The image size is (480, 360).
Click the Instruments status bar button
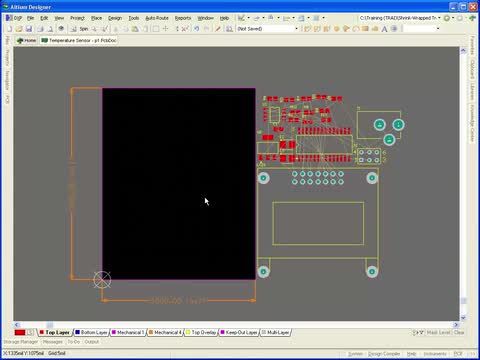435,354
